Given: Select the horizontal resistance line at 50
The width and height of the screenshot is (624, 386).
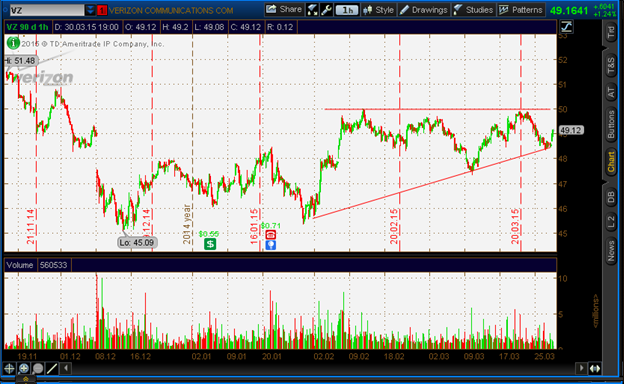Looking at the screenshot, I should point(437,109).
